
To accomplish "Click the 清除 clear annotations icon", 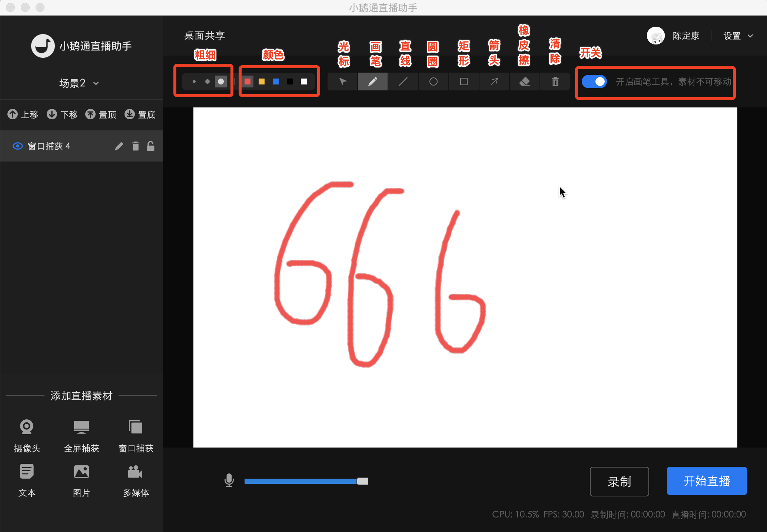I will click(x=555, y=82).
